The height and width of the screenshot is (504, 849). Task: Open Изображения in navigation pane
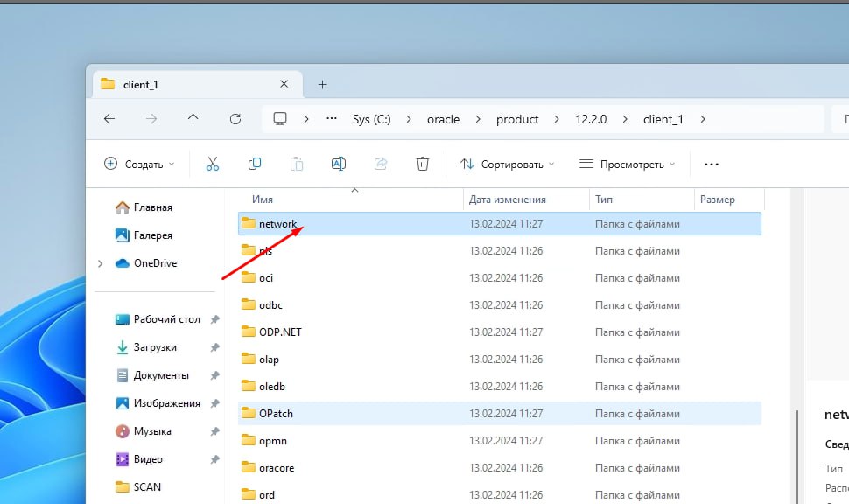(158, 403)
